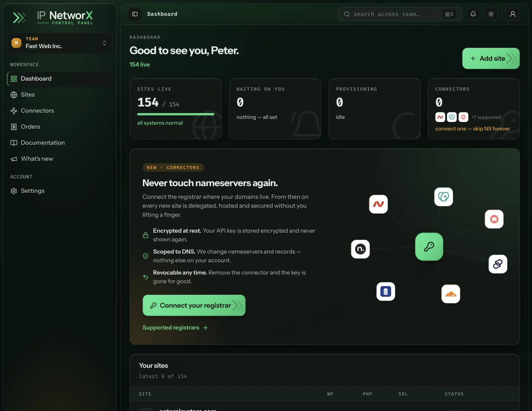Viewport: 532px width, 411px height.
Task: Click the lock icon beside Encrypted at rest
Action: pyautogui.click(x=145, y=235)
